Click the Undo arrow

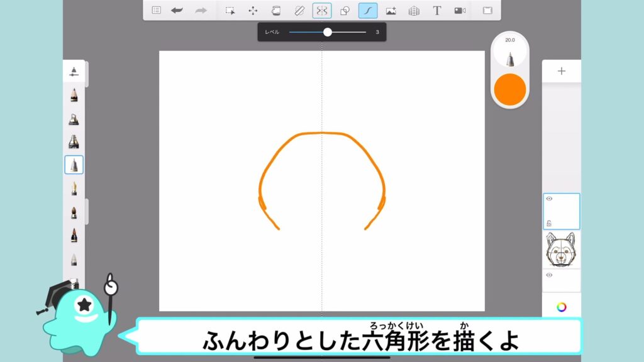[x=177, y=10]
